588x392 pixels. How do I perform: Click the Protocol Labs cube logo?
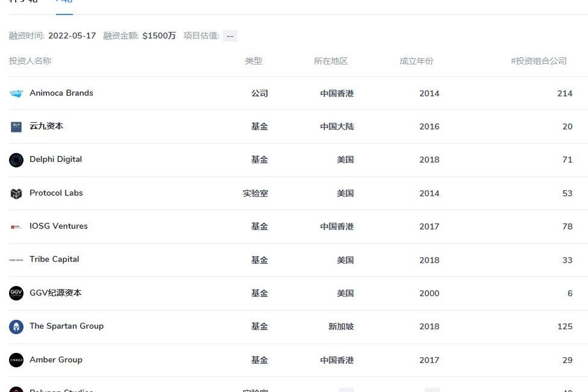pos(16,193)
